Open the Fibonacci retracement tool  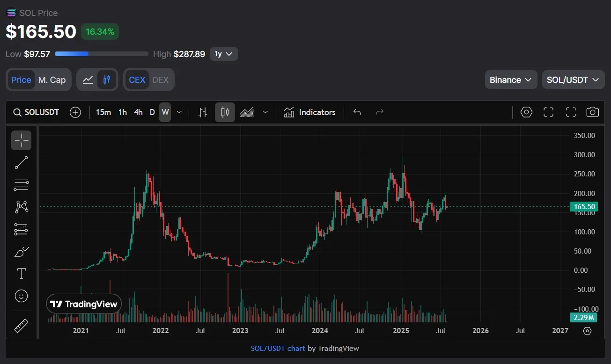pyautogui.click(x=21, y=185)
